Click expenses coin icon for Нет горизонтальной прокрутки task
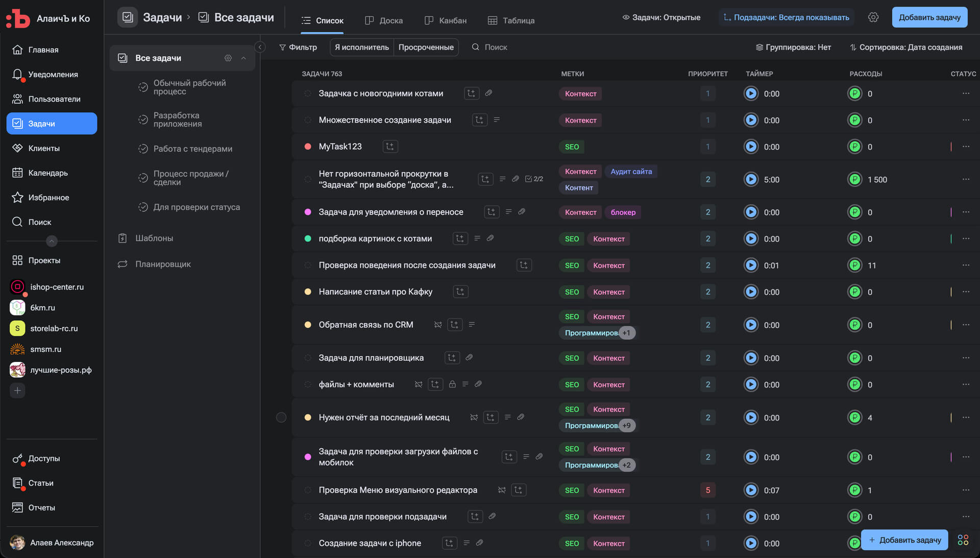 (854, 179)
